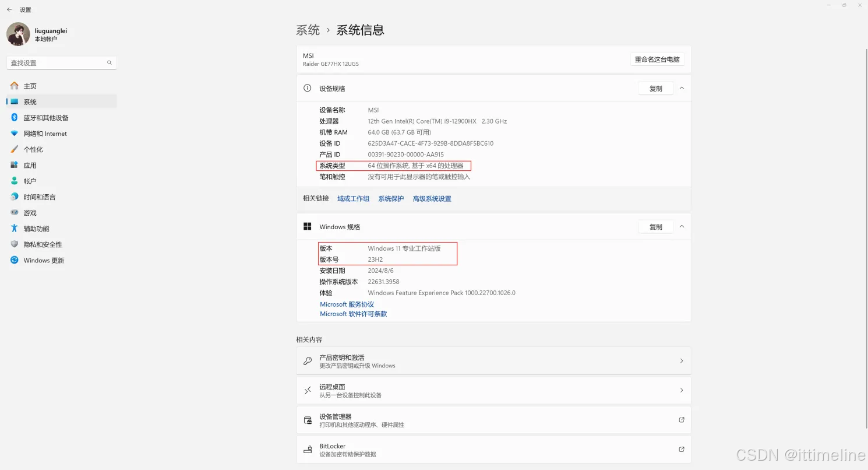Click external link icon for BitLocker
The image size is (868, 470).
682,450
